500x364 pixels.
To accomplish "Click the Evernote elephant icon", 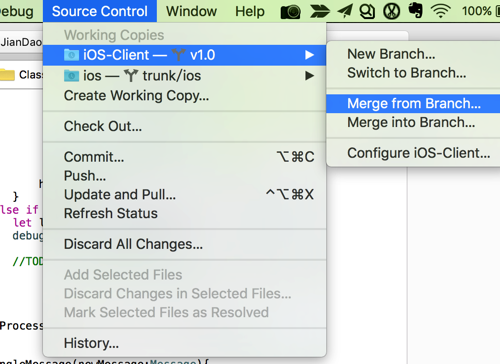I will coord(416,11).
